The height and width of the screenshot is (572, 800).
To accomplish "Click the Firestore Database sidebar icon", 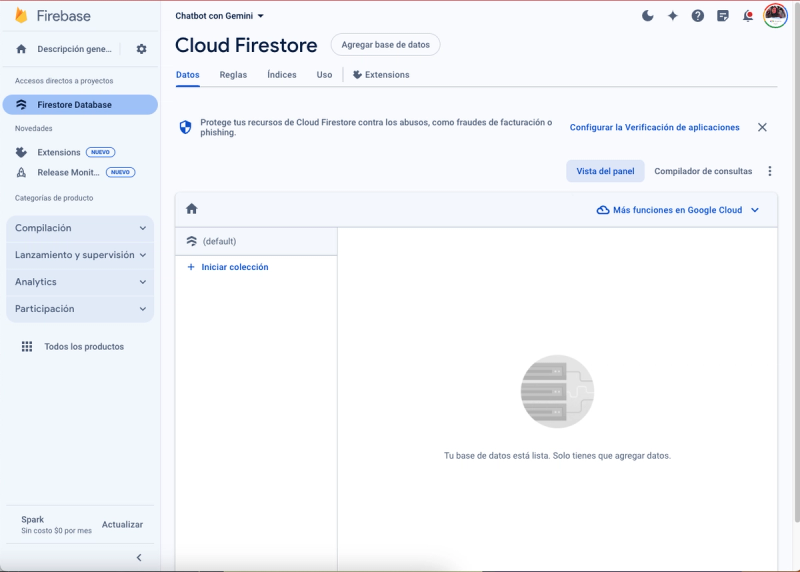I will [21, 105].
